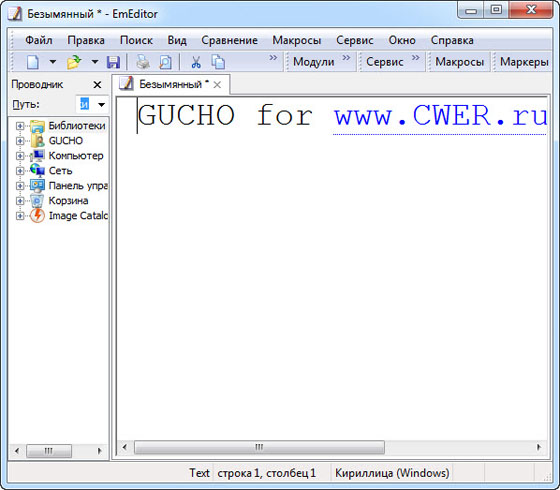Open the Файл menu
Viewport: 560px width, 490px height.
point(39,40)
